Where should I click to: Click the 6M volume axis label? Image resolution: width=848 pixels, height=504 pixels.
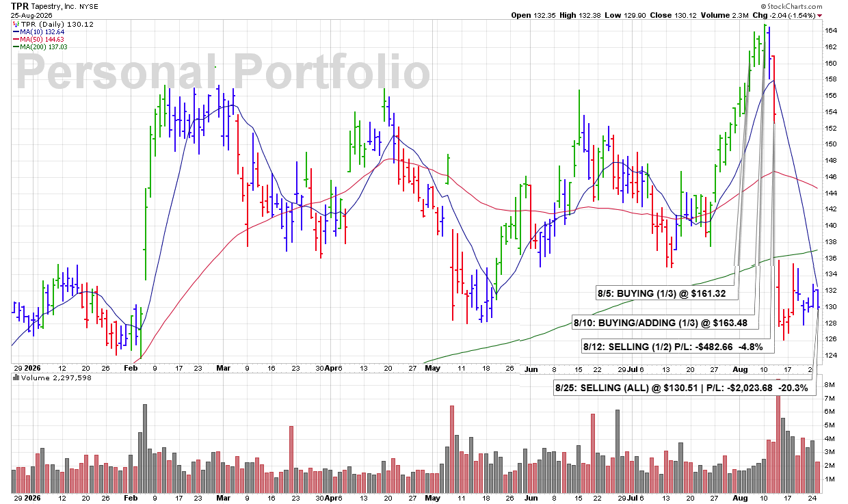pyautogui.click(x=830, y=412)
